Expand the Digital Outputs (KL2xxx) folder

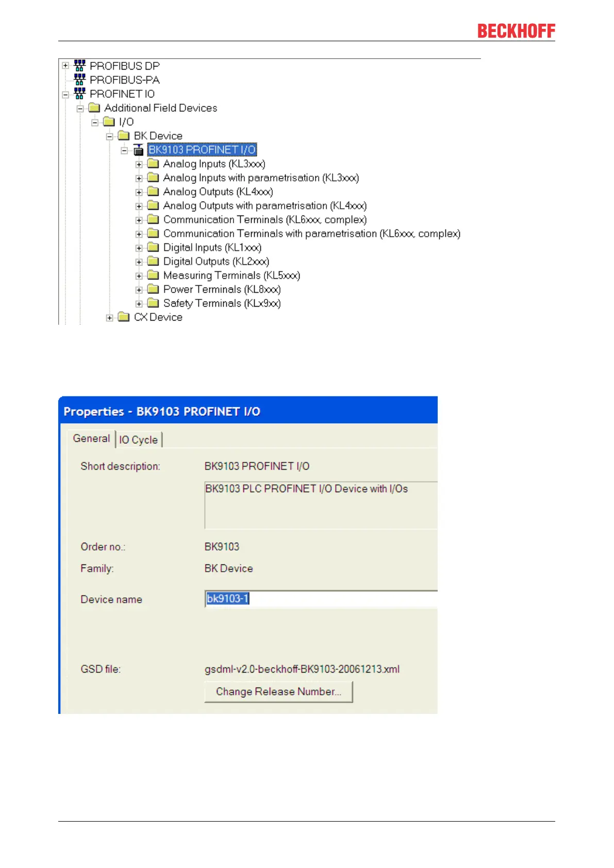[139, 262]
